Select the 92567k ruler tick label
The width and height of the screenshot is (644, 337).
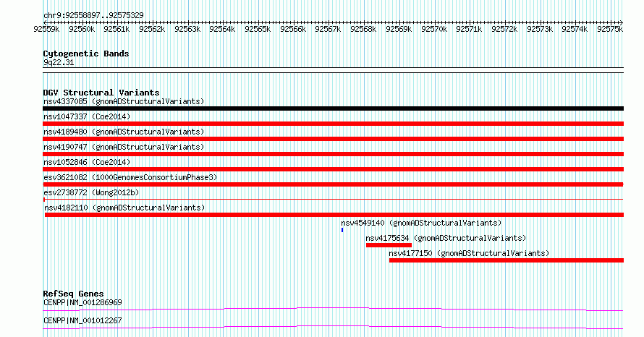[328, 29]
